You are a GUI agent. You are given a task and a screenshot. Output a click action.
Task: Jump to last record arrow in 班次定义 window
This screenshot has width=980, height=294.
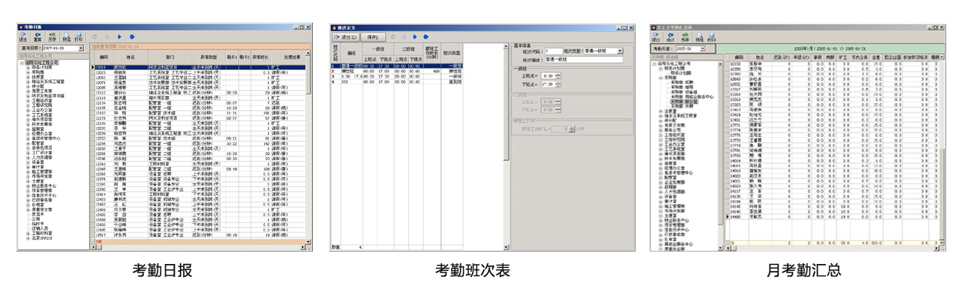426,37
